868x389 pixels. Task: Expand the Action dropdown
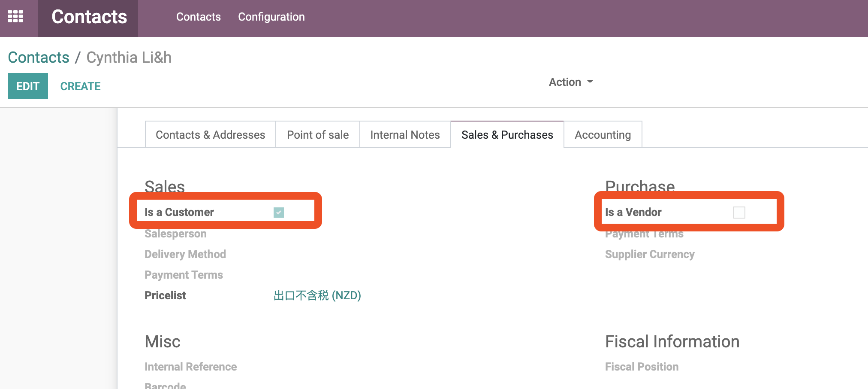[571, 82]
